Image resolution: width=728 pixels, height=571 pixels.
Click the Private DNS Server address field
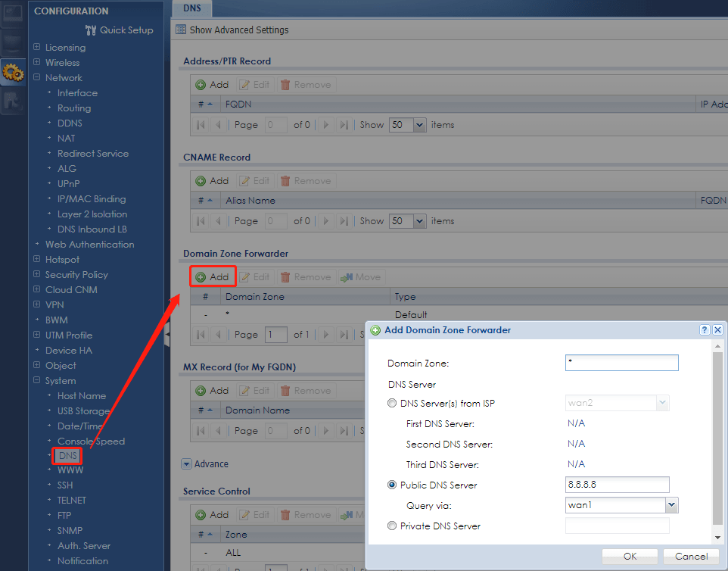(x=617, y=526)
